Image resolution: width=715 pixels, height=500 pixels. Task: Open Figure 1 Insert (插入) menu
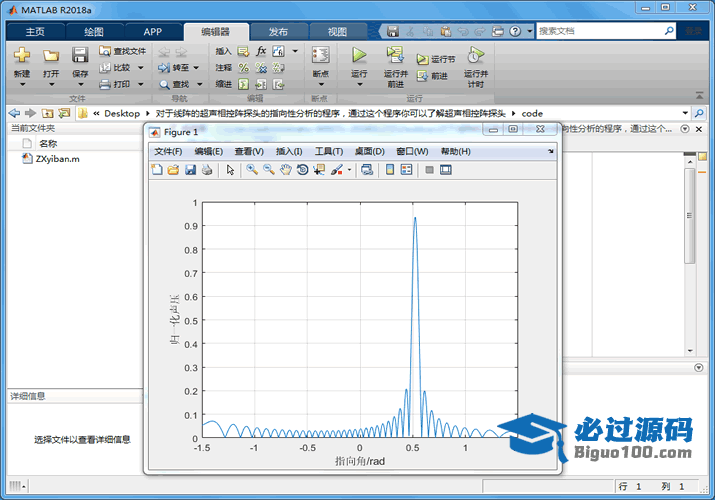click(289, 151)
